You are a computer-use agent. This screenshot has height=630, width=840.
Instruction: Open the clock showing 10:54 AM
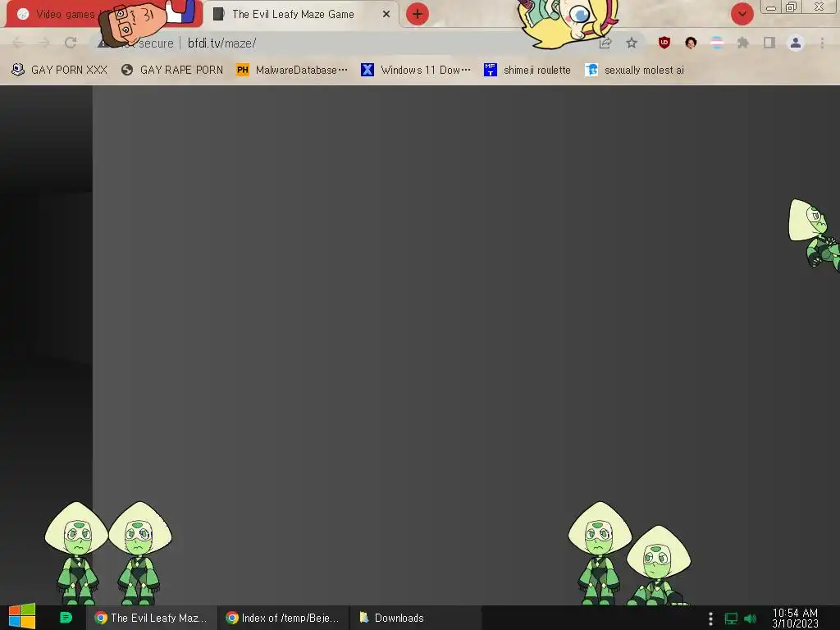point(795,618)
